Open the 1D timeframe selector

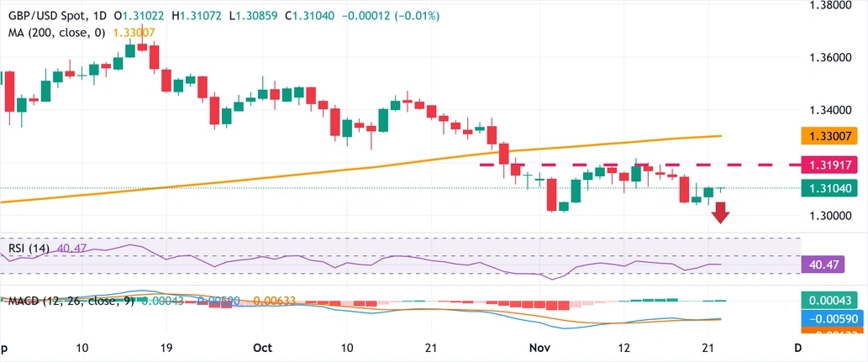[x=103, y=16]
